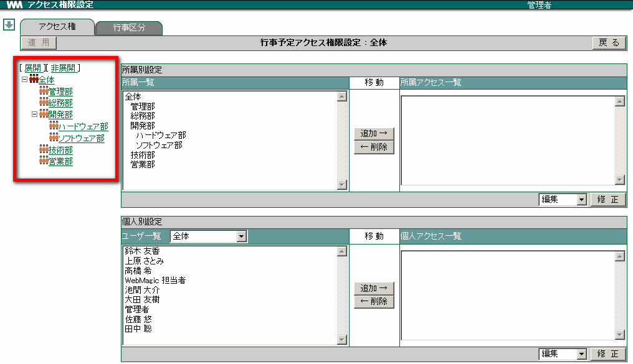
Task: Open the ハードウェア部 tree link
Action: [83, 126]
